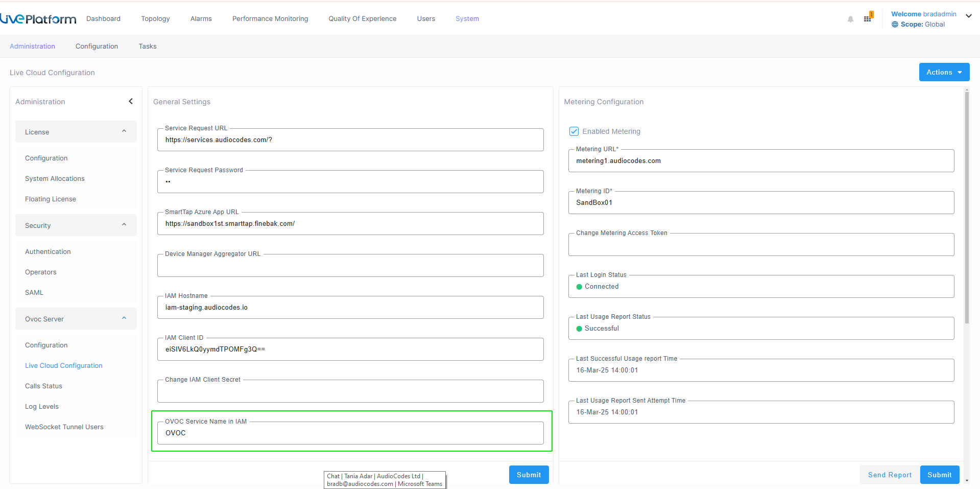Click the notification bell icon
980x489 pixels.
[850, 19]
